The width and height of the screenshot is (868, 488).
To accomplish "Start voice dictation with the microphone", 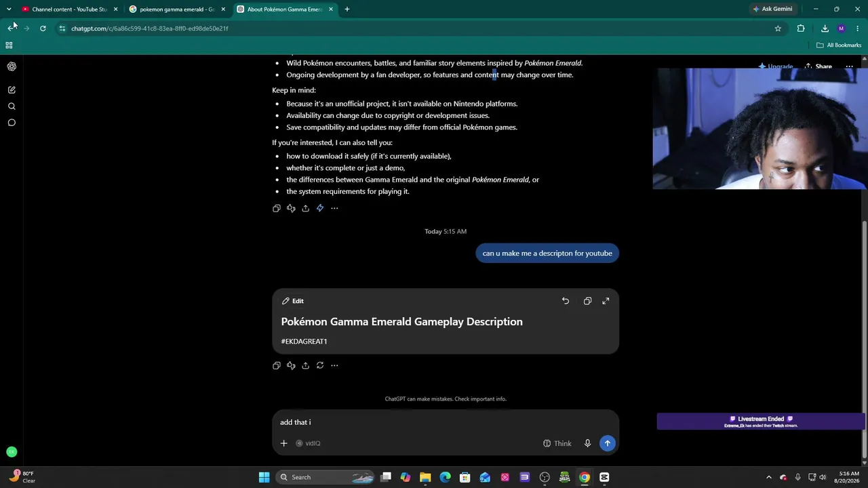I will click(587, 443).
